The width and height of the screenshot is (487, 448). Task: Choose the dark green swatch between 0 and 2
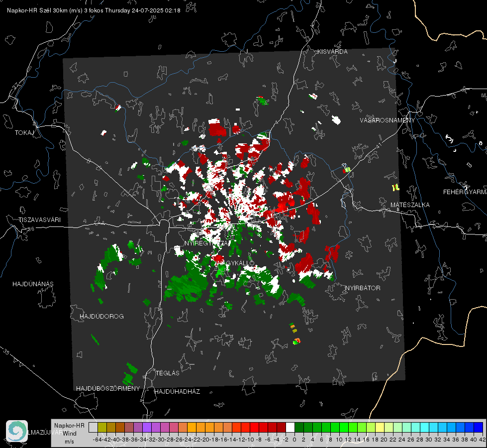[299, 427]
